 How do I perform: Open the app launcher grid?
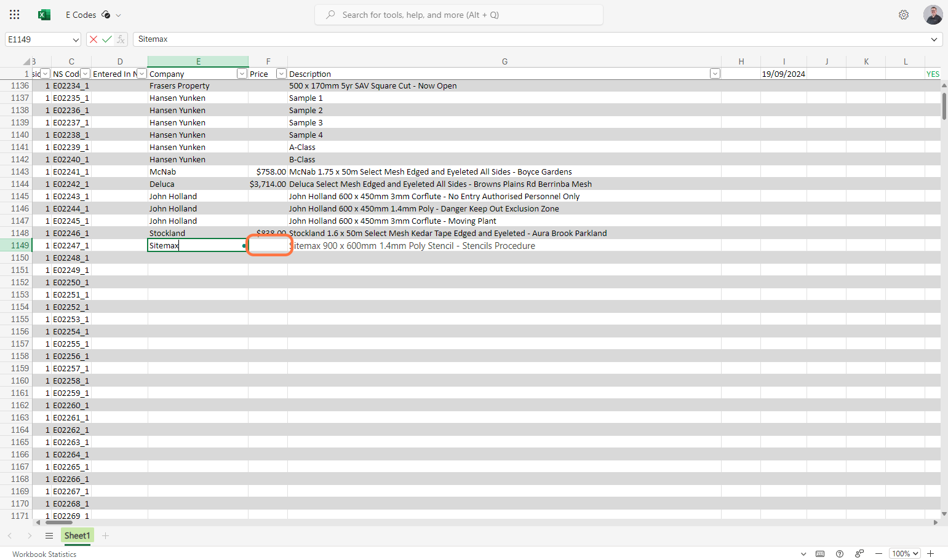pyautogui.click(x=15, y=15)
